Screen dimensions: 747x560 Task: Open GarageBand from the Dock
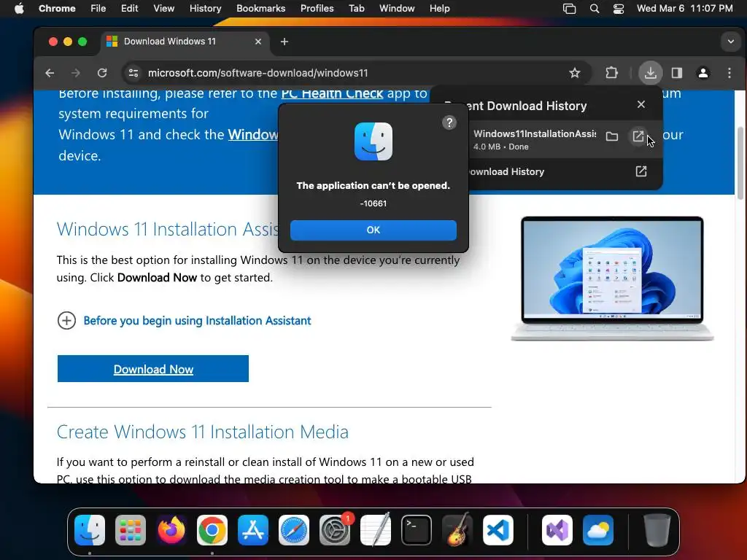point(457,530)
